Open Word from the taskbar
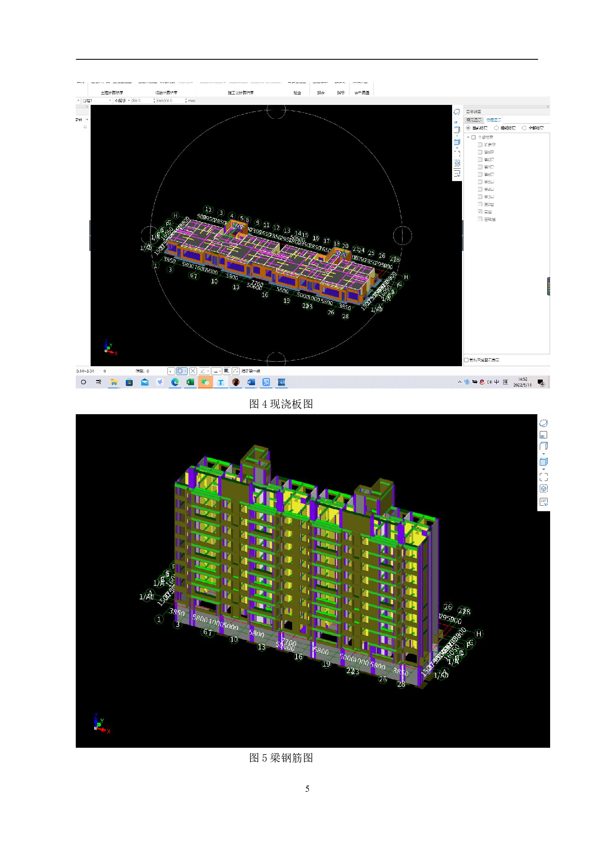The width and height of the screenshot is (614, 868). [251, 382]
